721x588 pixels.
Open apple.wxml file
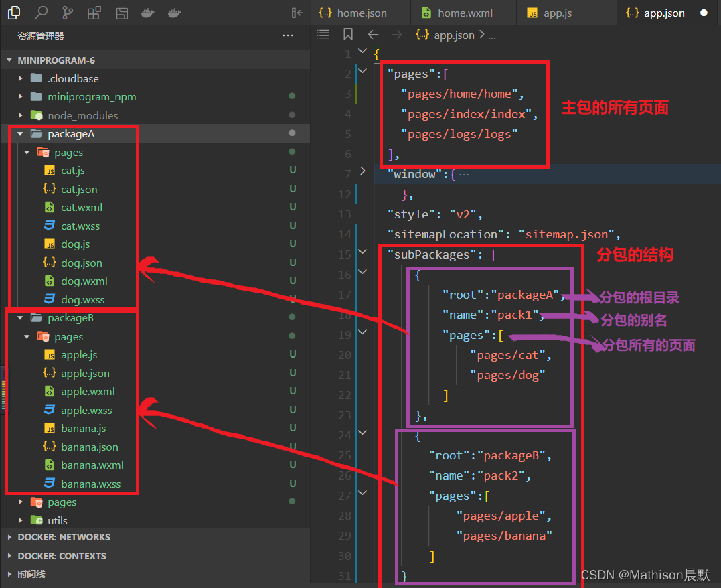tap(155, 392)
